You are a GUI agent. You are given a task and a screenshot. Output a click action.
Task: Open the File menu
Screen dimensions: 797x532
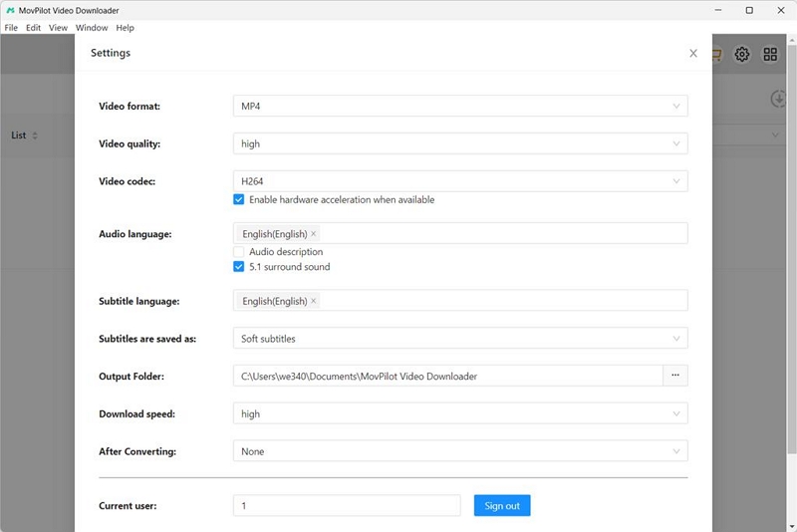click(x=11, y=28)
